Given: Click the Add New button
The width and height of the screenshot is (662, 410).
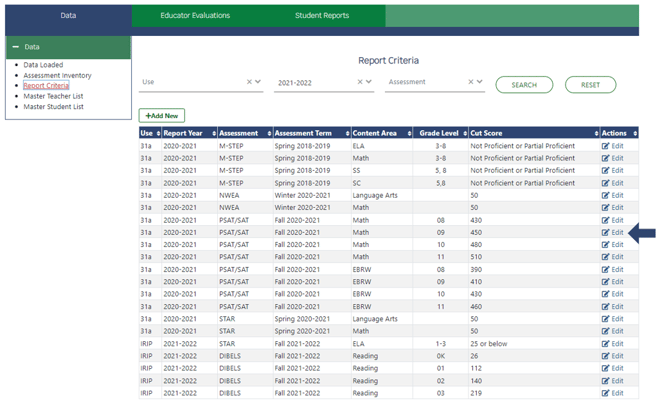Looking at the screenshot, I should pyautogui.click(x=162, y=116).
